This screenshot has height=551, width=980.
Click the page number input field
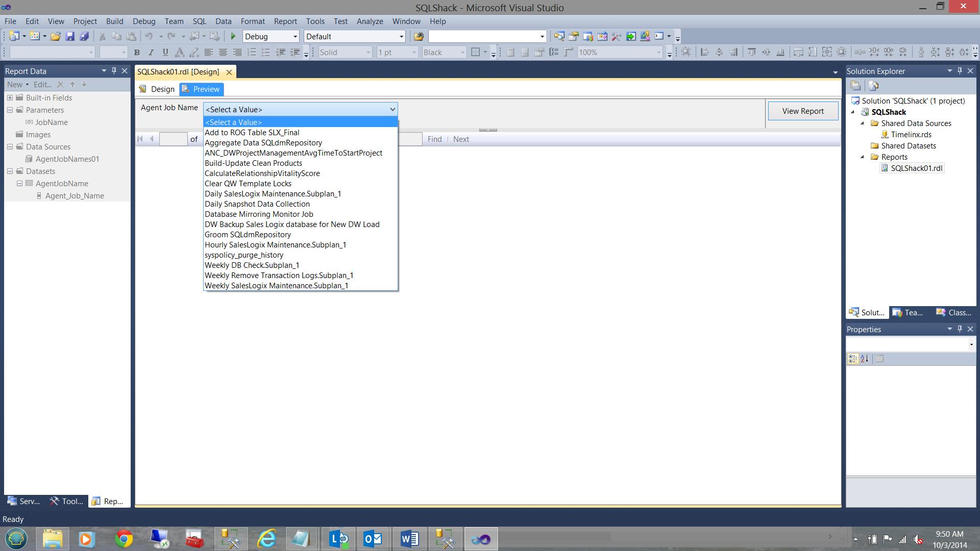click(173, 139)
